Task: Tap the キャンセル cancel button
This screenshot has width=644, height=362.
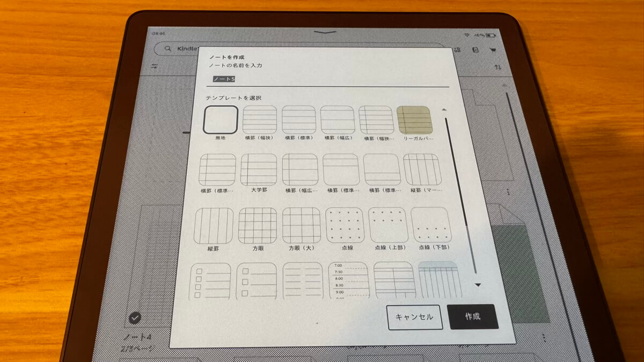Action: point(414,317)
